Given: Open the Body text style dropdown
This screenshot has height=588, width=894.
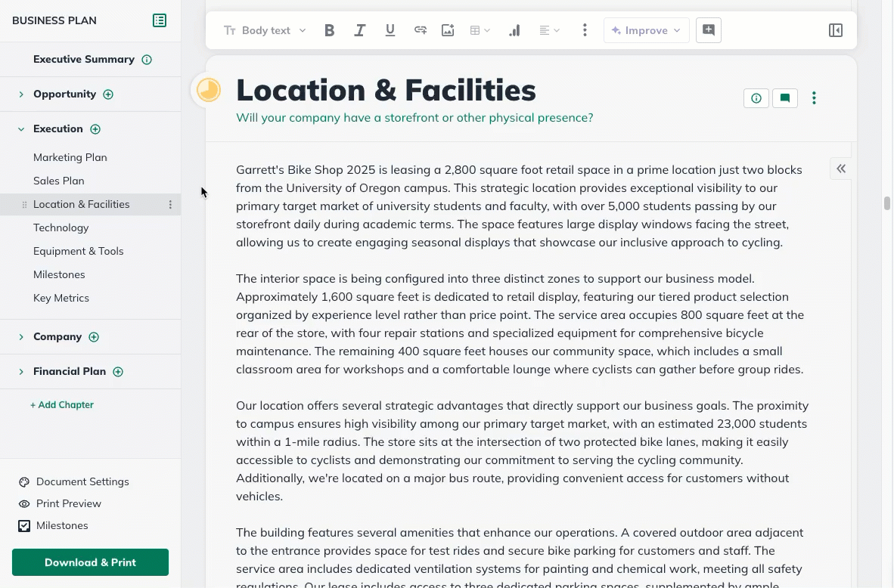Looking at the screenshot, I should (x=265, y=30).
